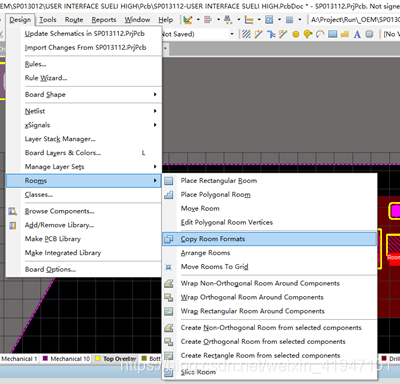Choose Wrap Non-Orthogonal Room Around Components
Image resolution: width=400 pixels, height=384 pixels.
tap(269, 283)
